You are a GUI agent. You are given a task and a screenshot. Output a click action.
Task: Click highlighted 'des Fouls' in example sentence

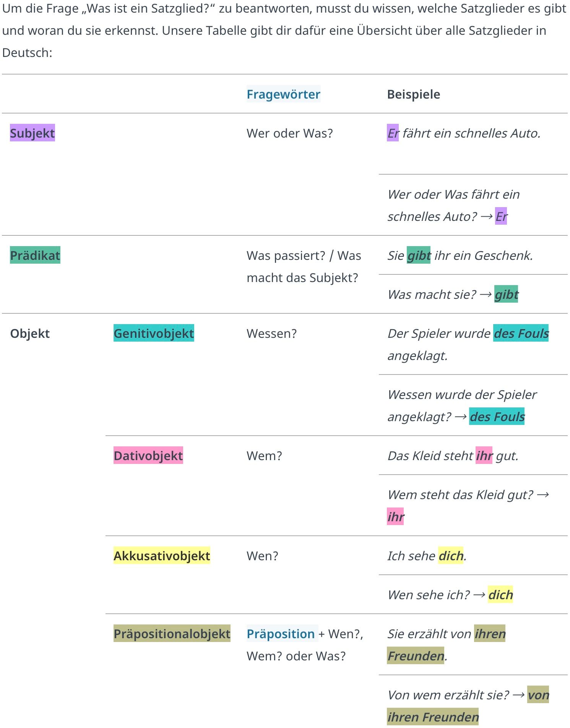coord(521,333)
